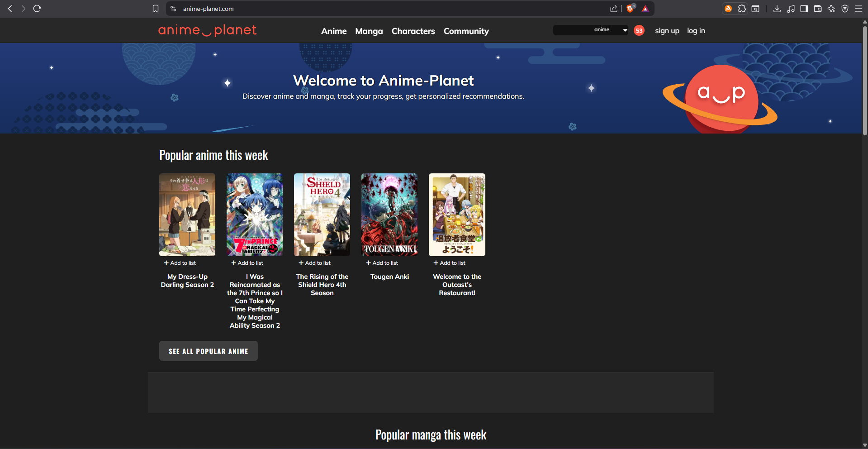Open the Tougen Anki title link
Screen dimensions: 868x449
pos(389,277)
